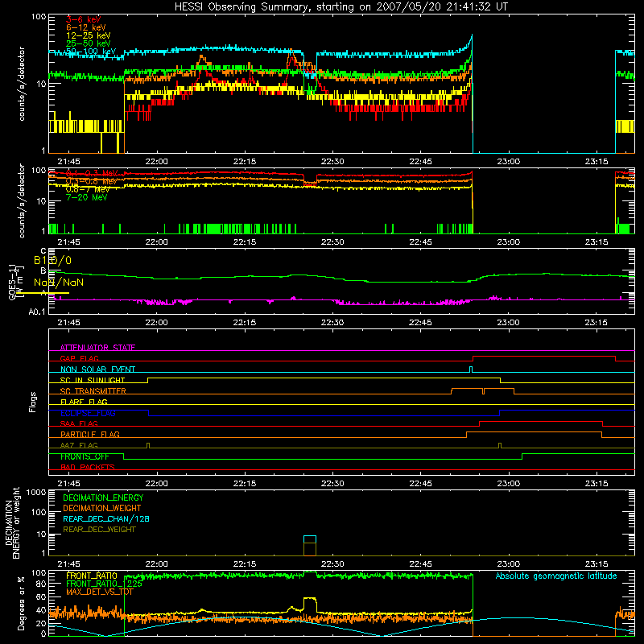Select the olive flag label above FRONTS_OFF
The height and width of the screenshot is (644, 644).
pos(79,445)
